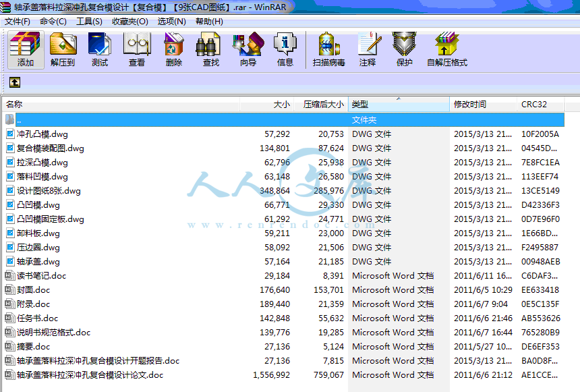Open the 命令(C) menu
580x392 pixels.
tap(53, 22)
